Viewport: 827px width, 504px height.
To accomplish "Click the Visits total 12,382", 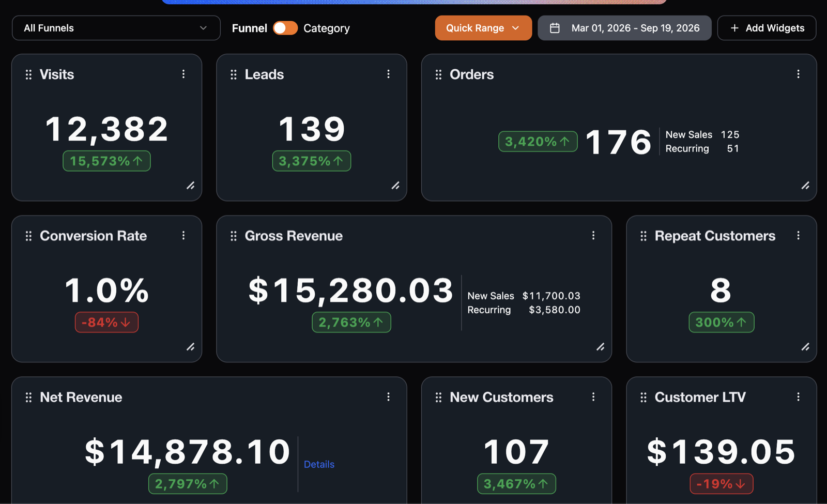I will pyautogui.click(x=106, y=129).
